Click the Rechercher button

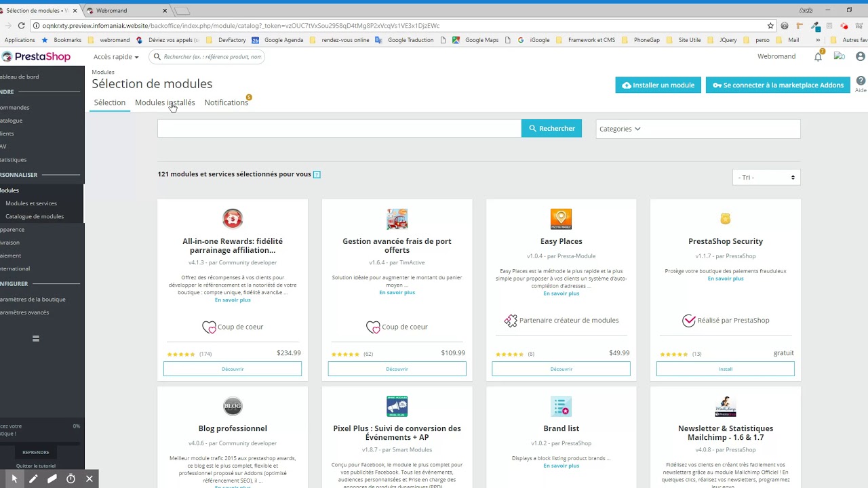pos(551,129)
